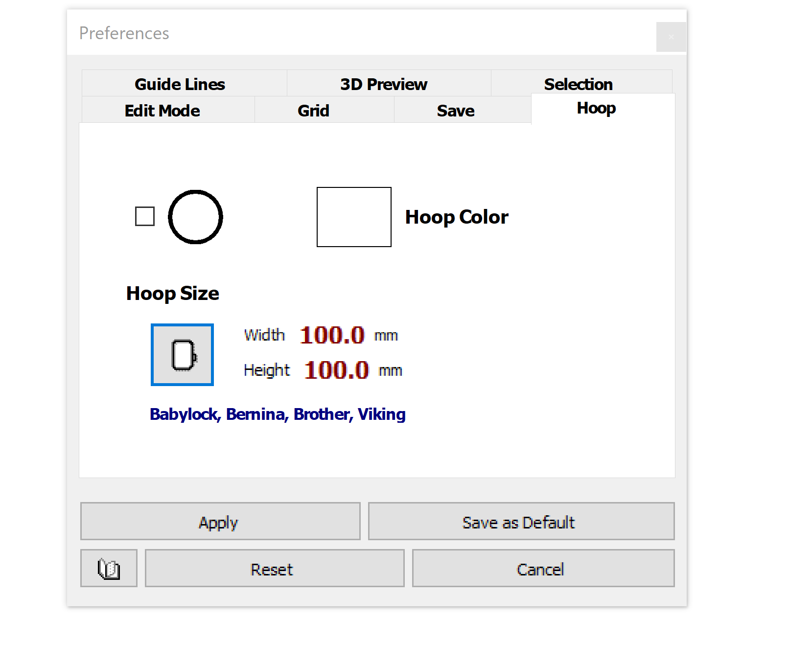812x665 pixels.
Task: Click the Babylock, Bernina, Brother, Viking text
Action: pos(278,414)
